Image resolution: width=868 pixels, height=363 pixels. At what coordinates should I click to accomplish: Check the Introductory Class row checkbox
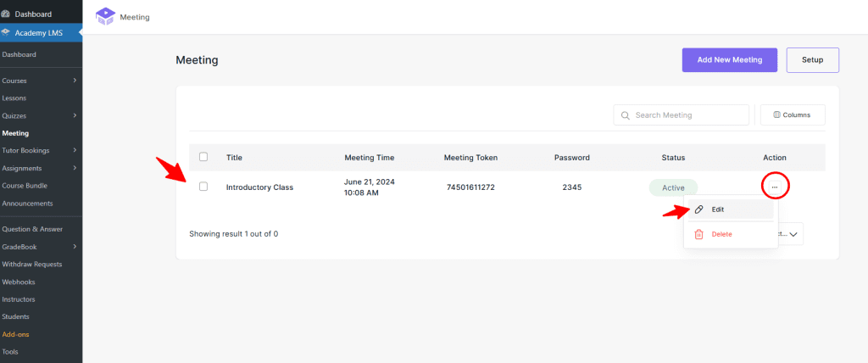click(x=203, y=187)
